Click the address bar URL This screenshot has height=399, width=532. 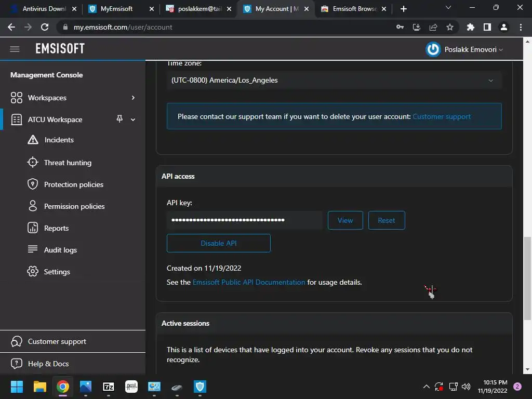[x=123, y=27]
